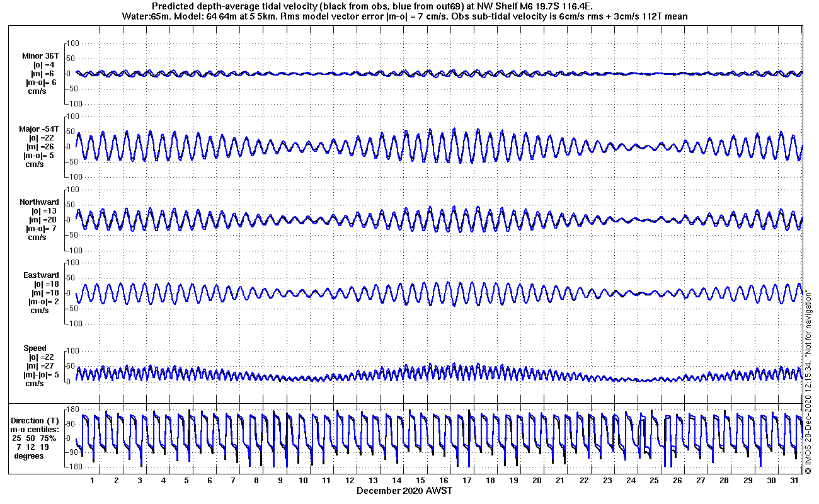Click "|o| =13" in the Northward panel
Viewport: 819px width, 504px height.
pos(44,211)
